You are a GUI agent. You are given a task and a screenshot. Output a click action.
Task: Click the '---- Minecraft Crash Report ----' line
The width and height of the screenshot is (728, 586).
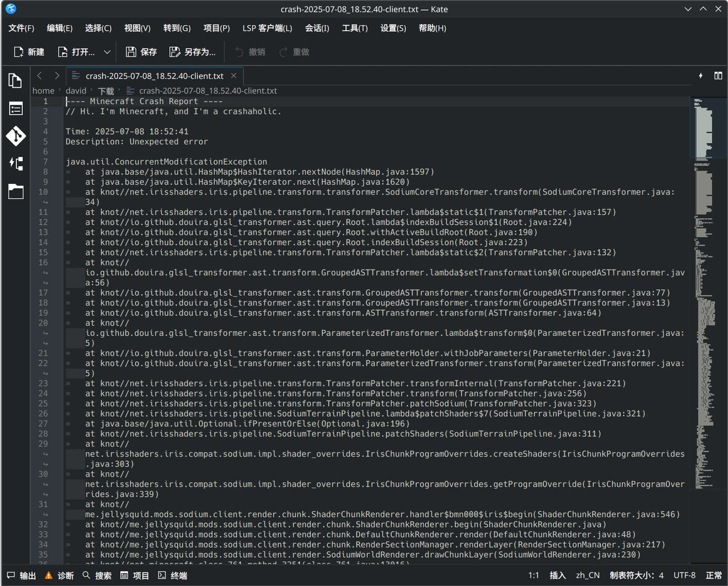(144, 101)
